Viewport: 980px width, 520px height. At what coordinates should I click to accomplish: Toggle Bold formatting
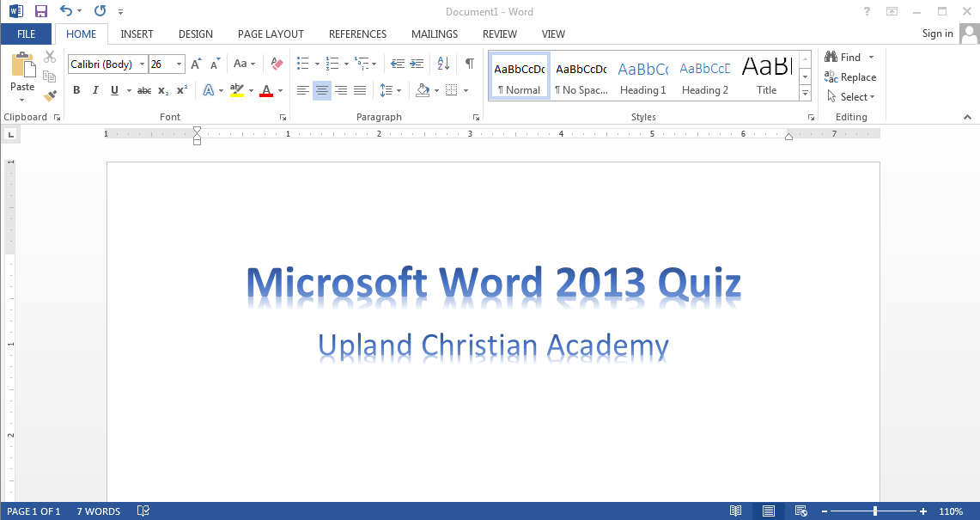77,91
